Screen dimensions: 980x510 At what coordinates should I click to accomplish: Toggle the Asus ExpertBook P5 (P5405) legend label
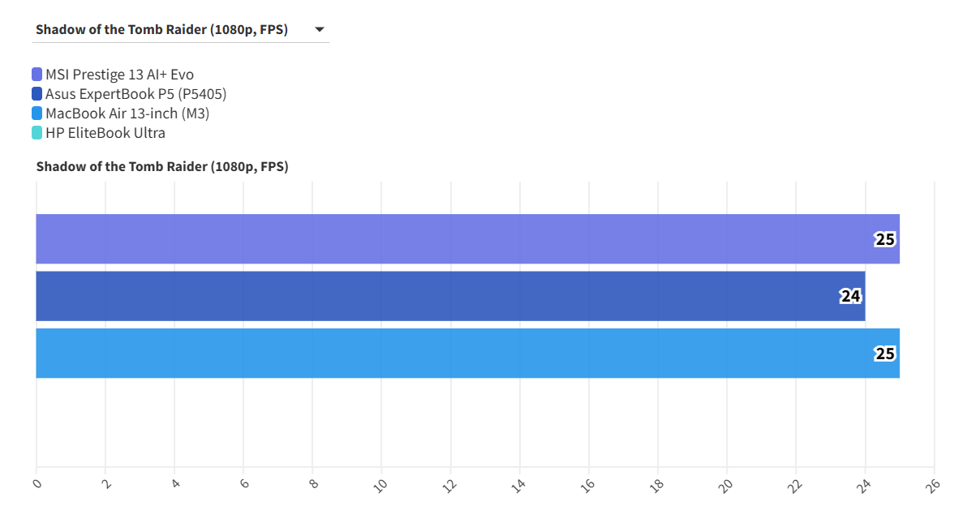point(135,94)
